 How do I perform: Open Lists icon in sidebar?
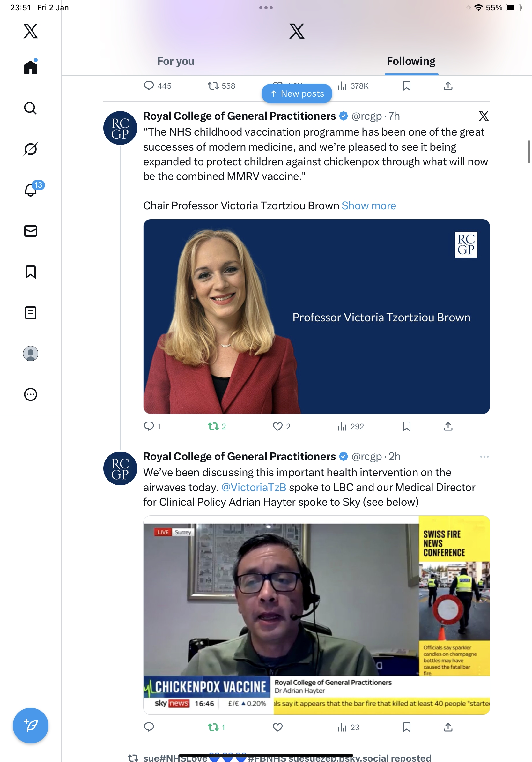pos(31,313)
